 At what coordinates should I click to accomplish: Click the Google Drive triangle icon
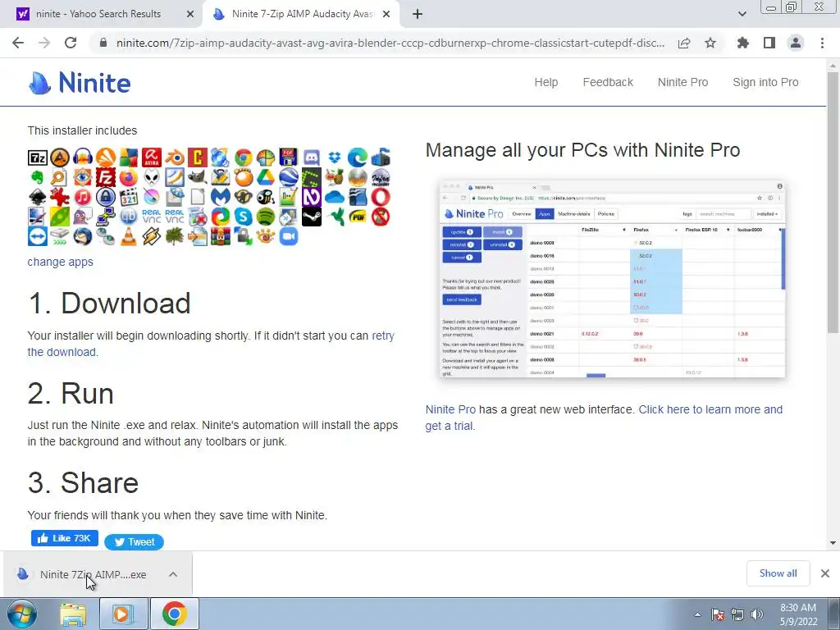[267, 177]
